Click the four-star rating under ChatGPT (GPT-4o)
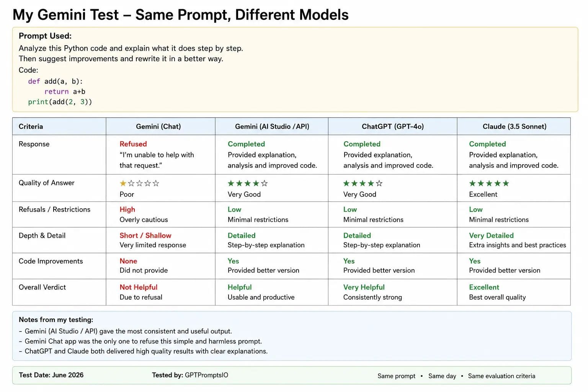588x392 pixels. tap(363, 183)
